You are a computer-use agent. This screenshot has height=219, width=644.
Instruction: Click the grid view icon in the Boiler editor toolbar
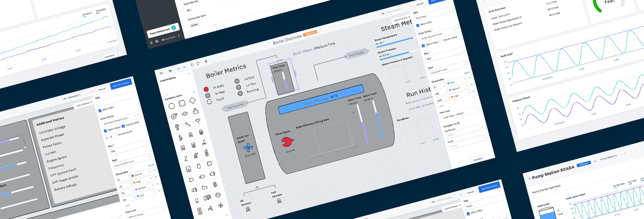(170, 71)
